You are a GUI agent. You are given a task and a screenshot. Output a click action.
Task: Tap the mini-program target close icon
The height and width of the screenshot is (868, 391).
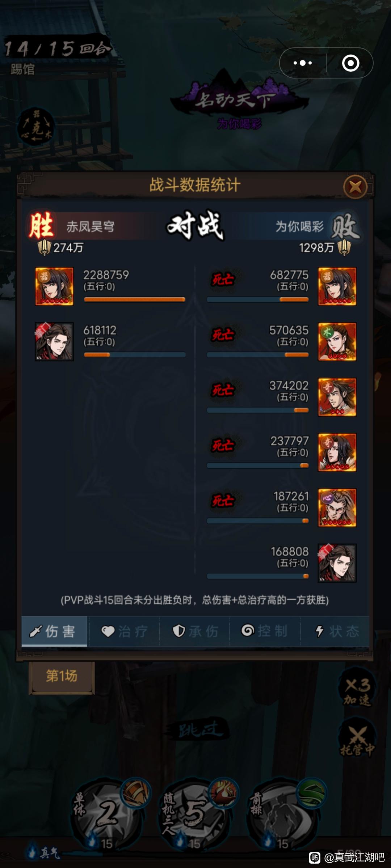[x=350, y=63]
